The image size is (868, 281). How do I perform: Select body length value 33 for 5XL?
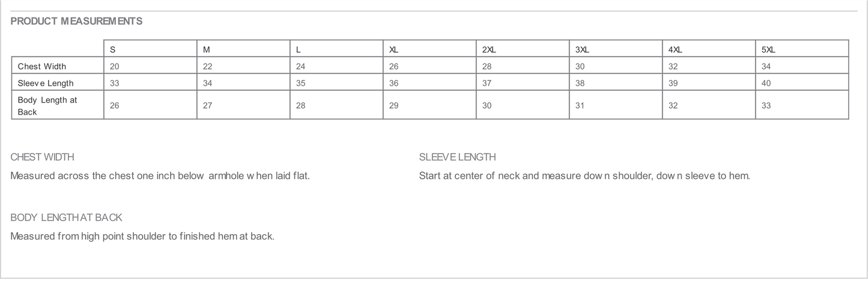coord(766,106)
